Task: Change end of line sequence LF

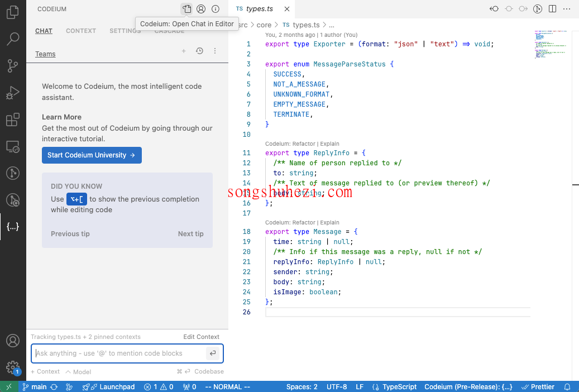Action: (359, 387)
